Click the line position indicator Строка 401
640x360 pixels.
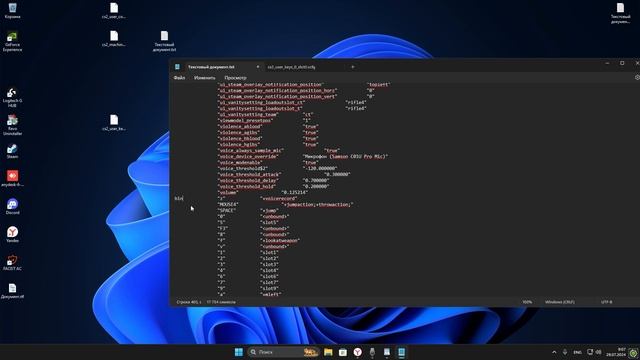point(189,302)
